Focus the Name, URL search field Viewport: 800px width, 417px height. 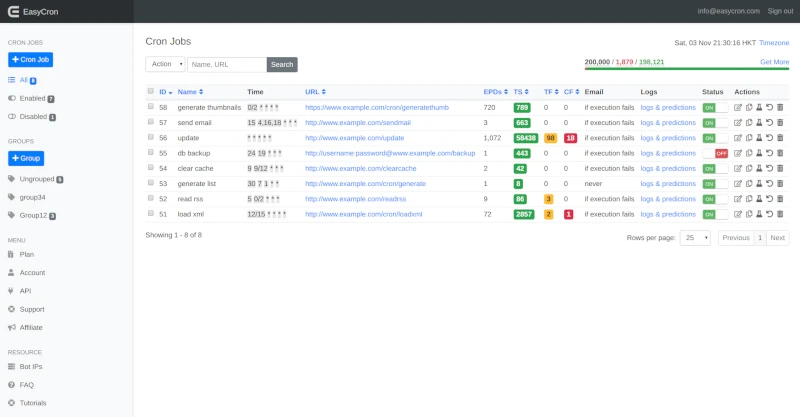click(x=227, y=65)
